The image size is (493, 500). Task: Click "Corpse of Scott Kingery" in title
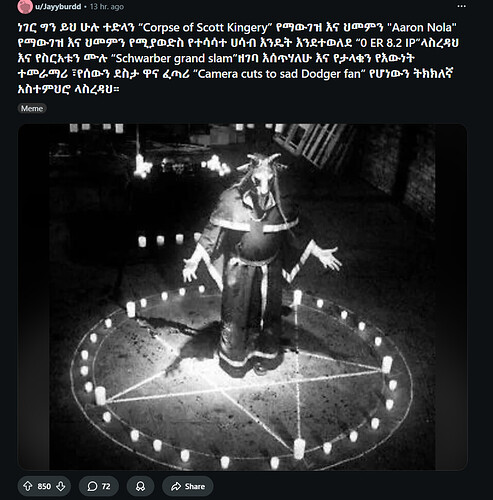(x=206, y=27)
